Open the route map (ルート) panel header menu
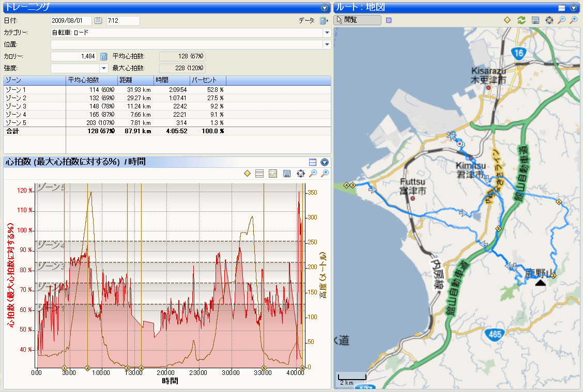 [x=574, y=7]
